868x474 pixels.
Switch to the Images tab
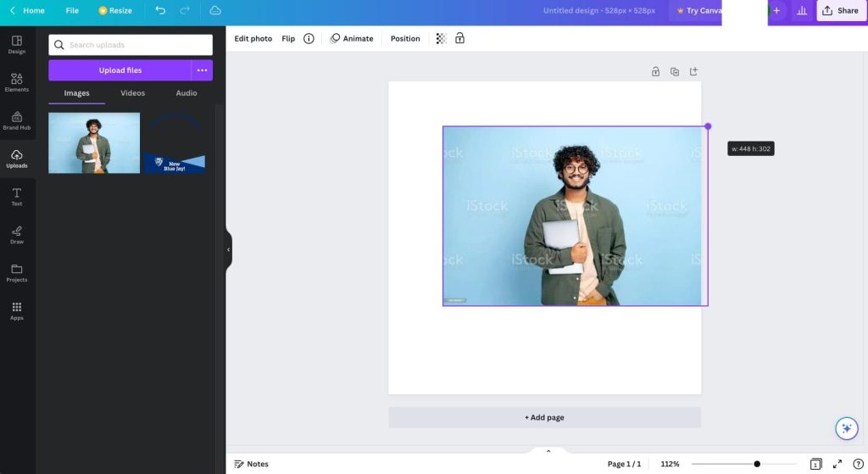pos(76,93)
